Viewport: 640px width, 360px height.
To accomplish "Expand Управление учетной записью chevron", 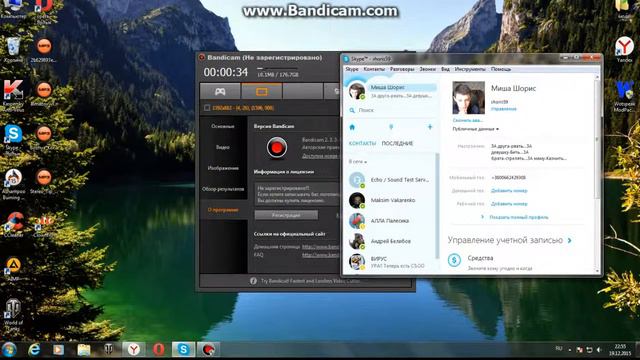I will pos(569,240).
